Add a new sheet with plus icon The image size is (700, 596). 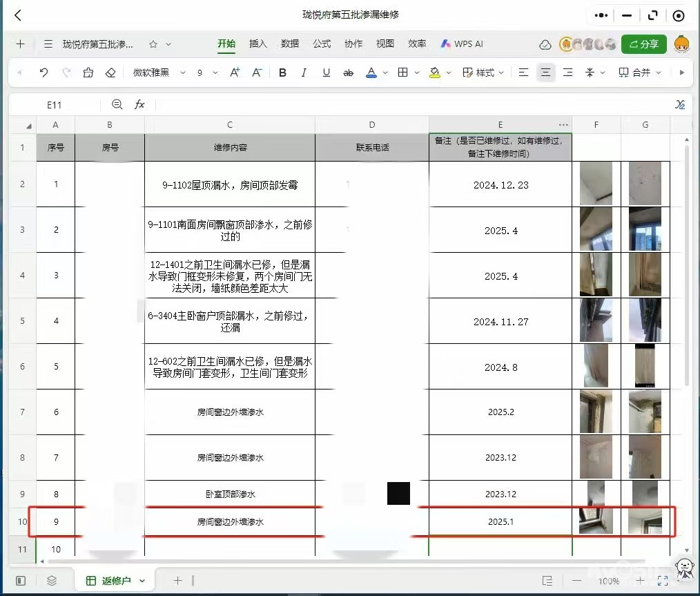pos(177,581)
